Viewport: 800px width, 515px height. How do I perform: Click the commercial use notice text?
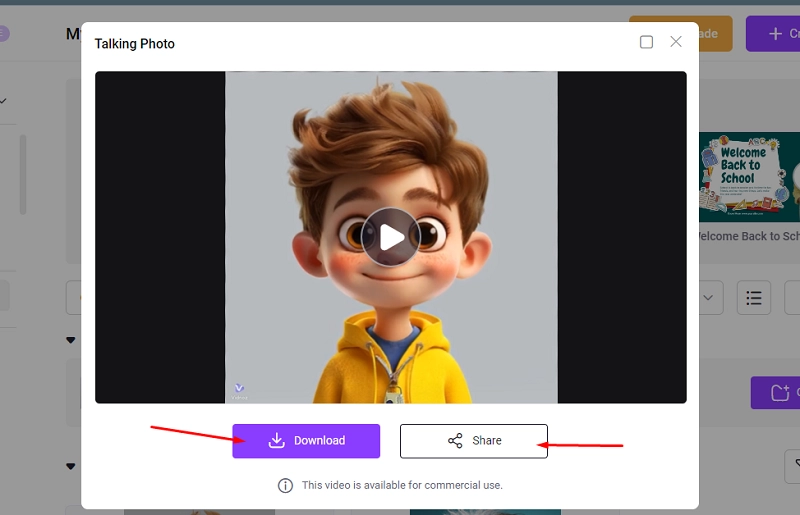[x=402, y=485]
